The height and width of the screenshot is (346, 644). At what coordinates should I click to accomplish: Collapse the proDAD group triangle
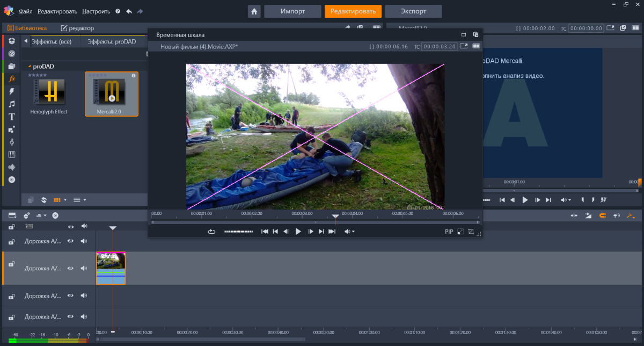coord(30,67)
